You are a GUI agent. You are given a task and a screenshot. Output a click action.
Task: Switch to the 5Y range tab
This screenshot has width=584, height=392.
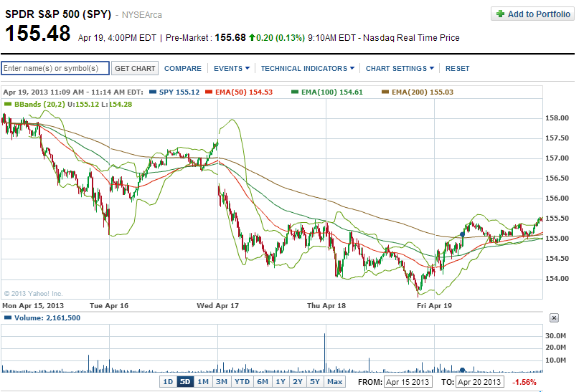pyautogui.click(x=315, y=381)
